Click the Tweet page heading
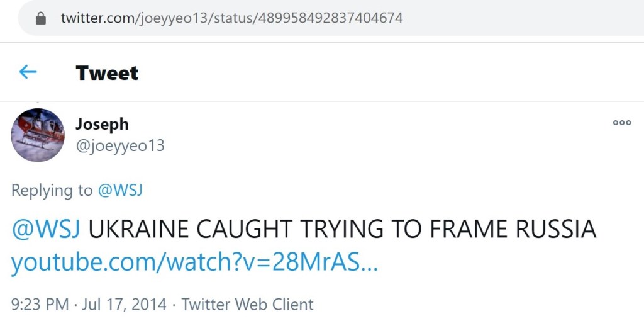644x321 pixels. tap(107, 73)
